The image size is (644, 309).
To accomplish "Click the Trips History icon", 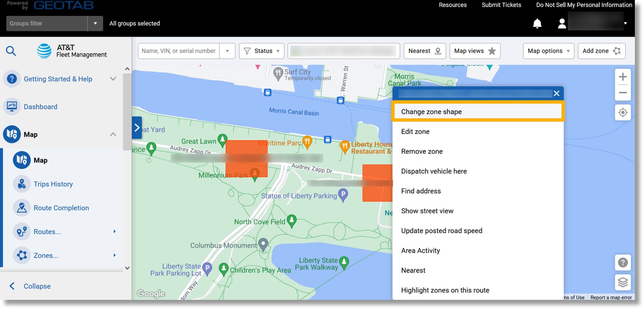I will 22,184.
